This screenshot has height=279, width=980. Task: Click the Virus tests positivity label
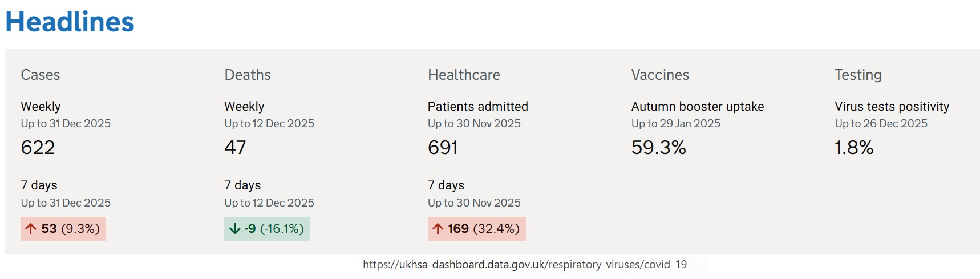pos(892,106)
